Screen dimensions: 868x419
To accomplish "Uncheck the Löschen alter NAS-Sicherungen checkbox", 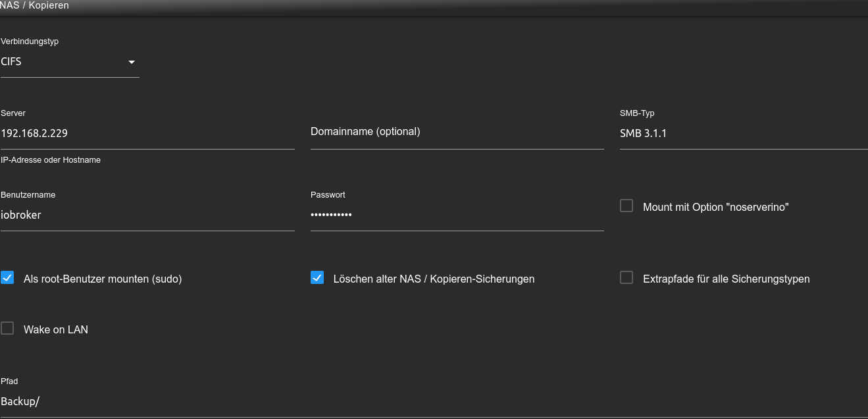I will tap(317, 277).
